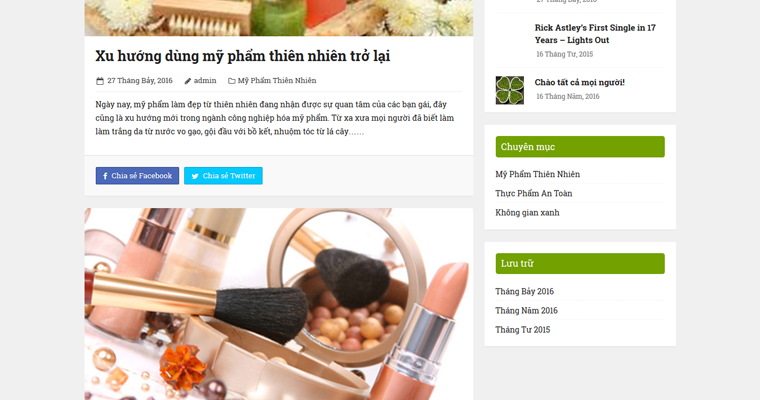This screenshot has width=760, height=400.
Task: Open the makeup brushes post image
Action: coord(279,304)
